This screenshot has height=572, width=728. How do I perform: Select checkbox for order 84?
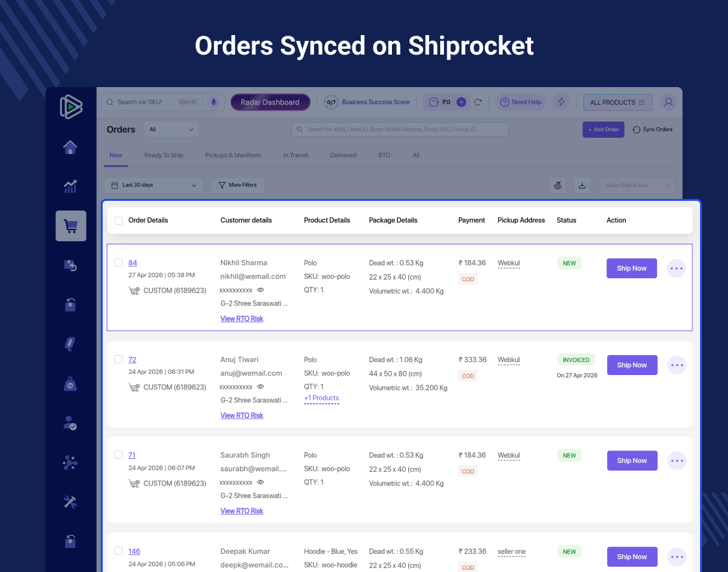pyautogui.click(x=118, y=263)
